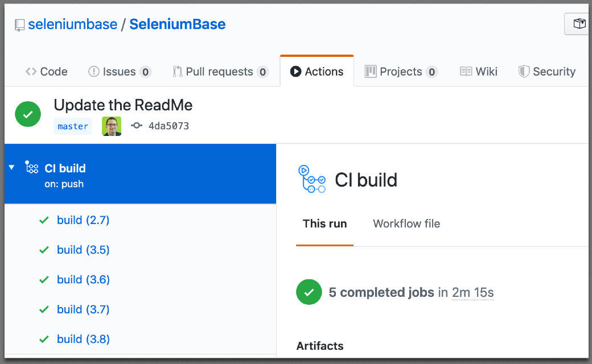Go to the Projects tab
The height and width of the screenshot is (364, 592).
tap(401, 72)
